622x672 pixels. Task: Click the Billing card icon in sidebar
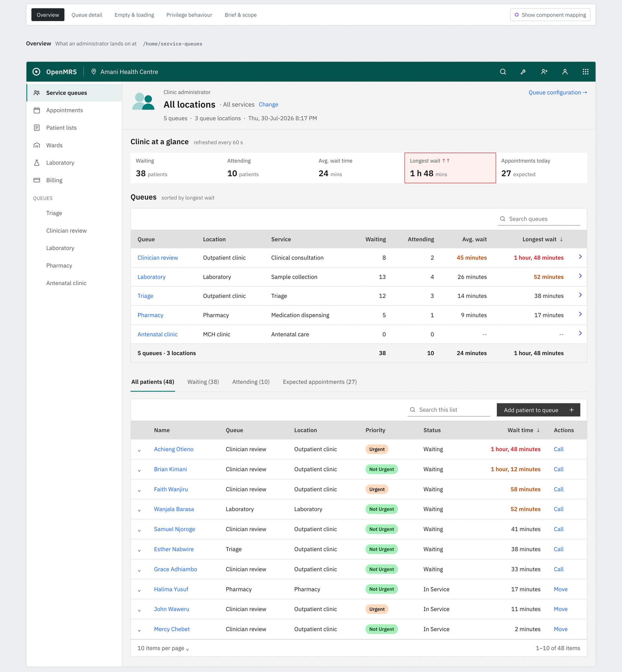click(x=37, y=180)
